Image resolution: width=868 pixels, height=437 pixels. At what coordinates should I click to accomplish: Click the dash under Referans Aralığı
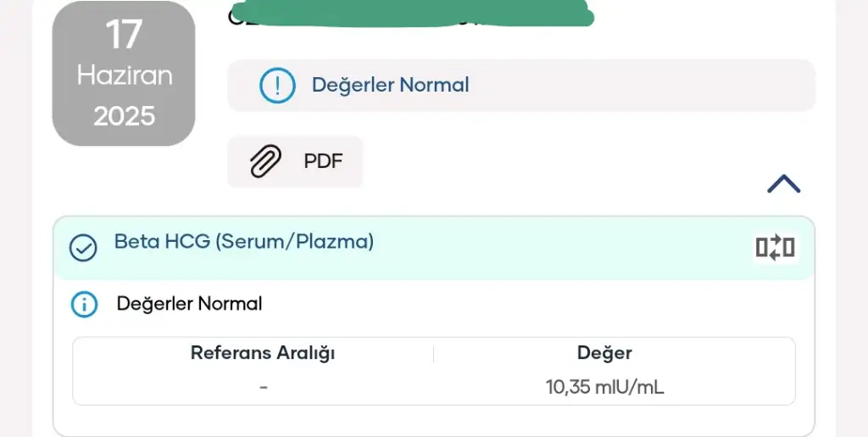tap(264, 387)
